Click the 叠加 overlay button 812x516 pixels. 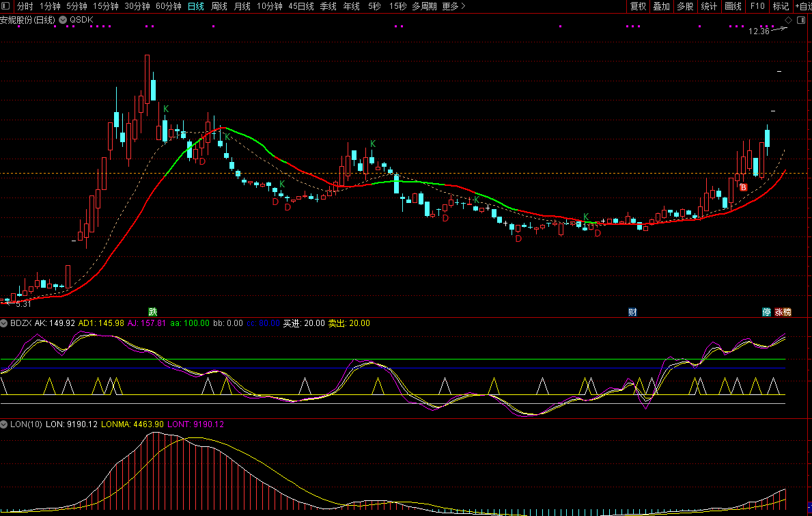coord(661,6)
